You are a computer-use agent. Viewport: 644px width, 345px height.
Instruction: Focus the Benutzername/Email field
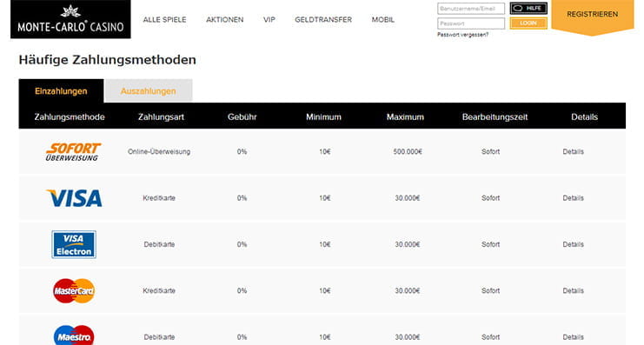471,9
